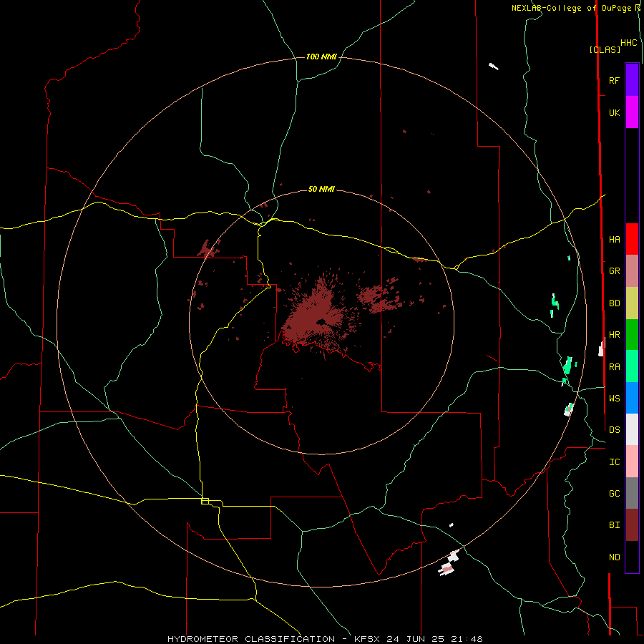Click the '[CLAS]' legend unit label
The image size is (644, 644).
605,49
